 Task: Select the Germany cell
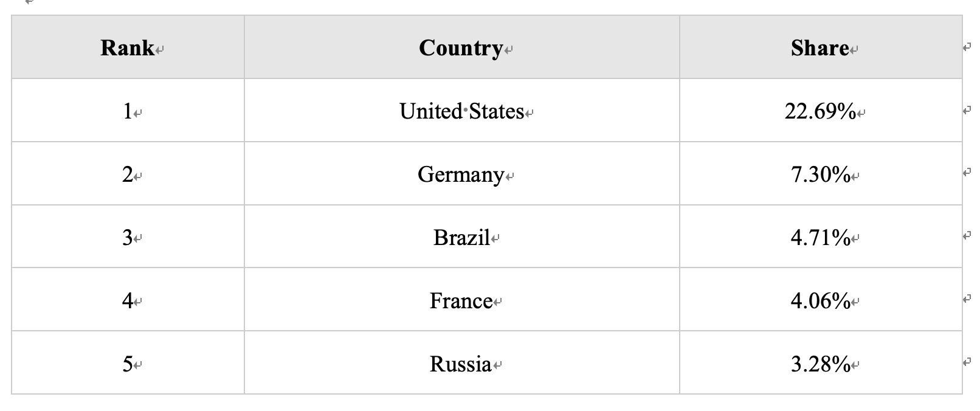[462, 174]
